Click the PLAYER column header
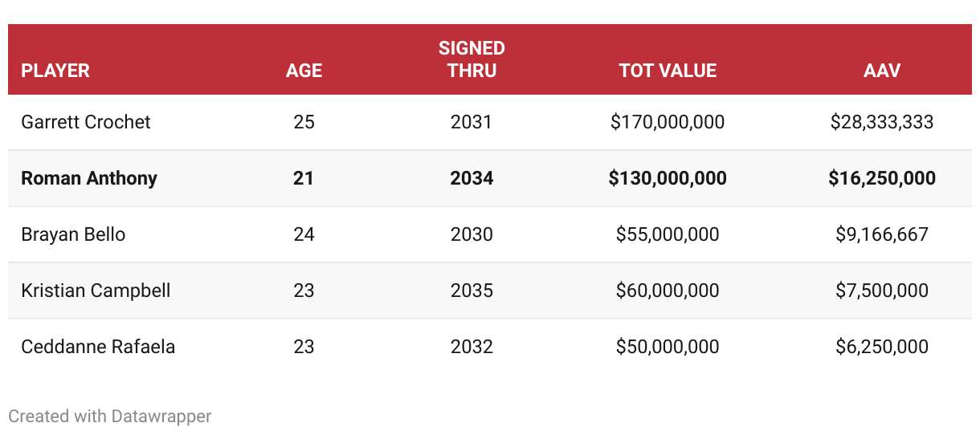 55,71
